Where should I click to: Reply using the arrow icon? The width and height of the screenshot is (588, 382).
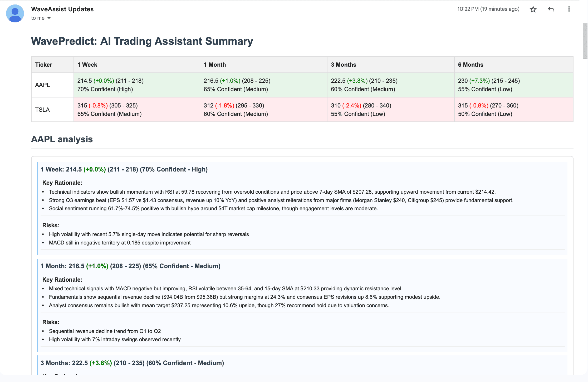[551, 9]
